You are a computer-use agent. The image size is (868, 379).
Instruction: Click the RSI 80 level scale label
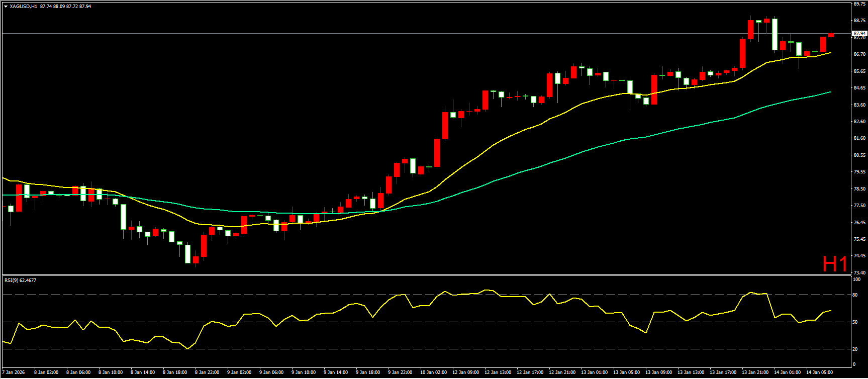point(855,295)
